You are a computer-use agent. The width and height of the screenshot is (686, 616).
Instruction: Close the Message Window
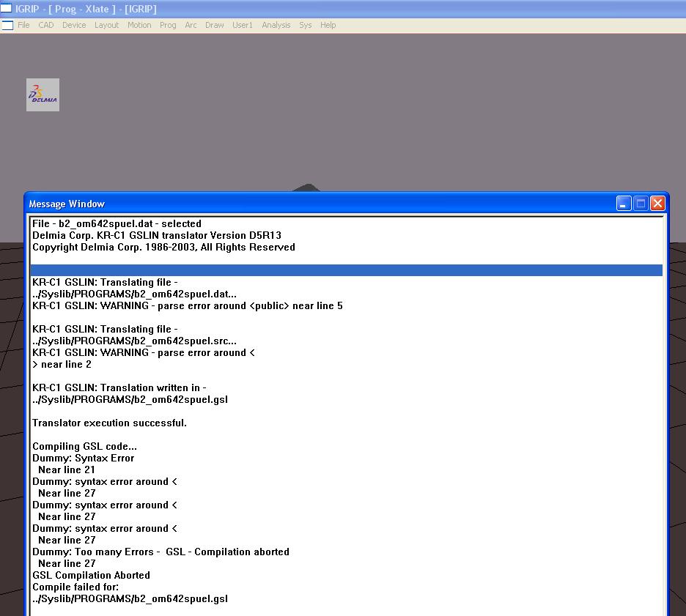(x=657, y=204)
